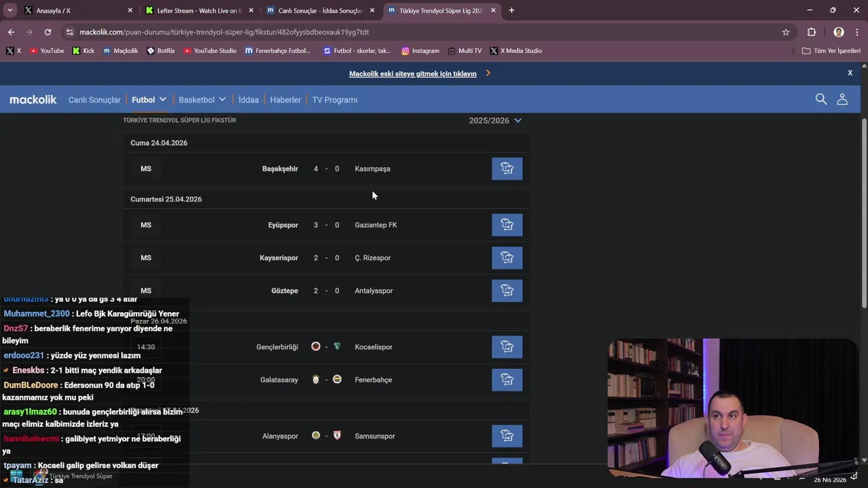The width and height of the screenshot is (868, 488).
Task: Switch to Canlı Sonuçlar - İddaa tab
Action: pyautogui.click(x=321, y=11)
